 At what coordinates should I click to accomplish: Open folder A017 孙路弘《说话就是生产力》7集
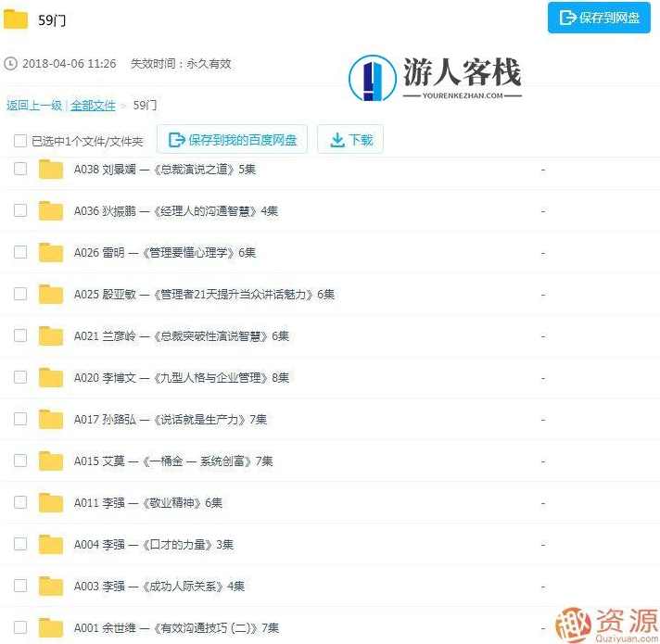(x=170, y=420)
